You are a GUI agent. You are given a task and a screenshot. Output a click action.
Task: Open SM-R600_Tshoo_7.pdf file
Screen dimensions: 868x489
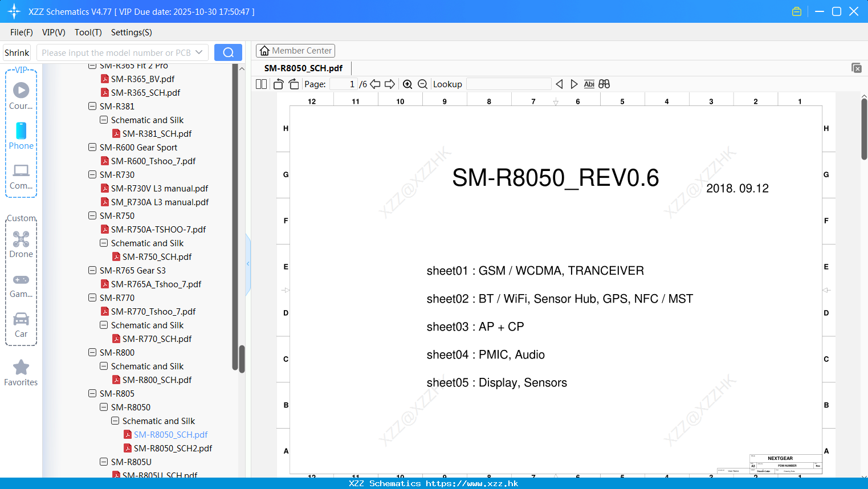(153, 161)
